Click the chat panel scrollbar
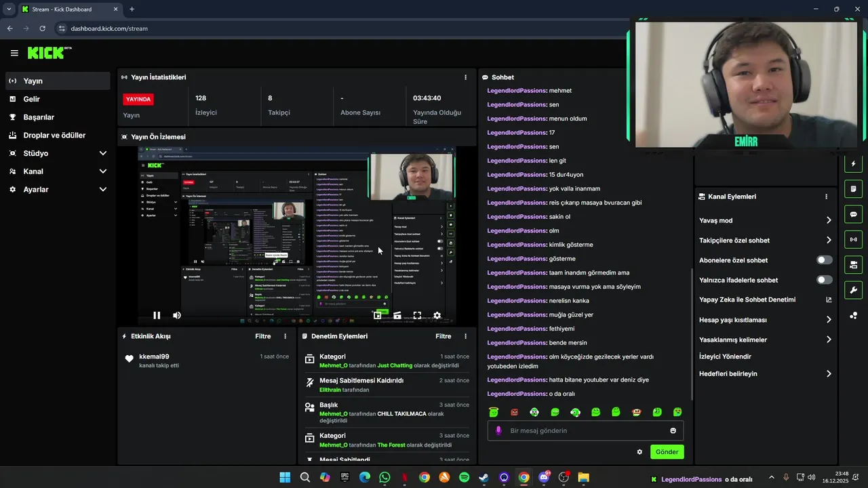The height and width of the screenshot is (488, 868). (691, 334)
